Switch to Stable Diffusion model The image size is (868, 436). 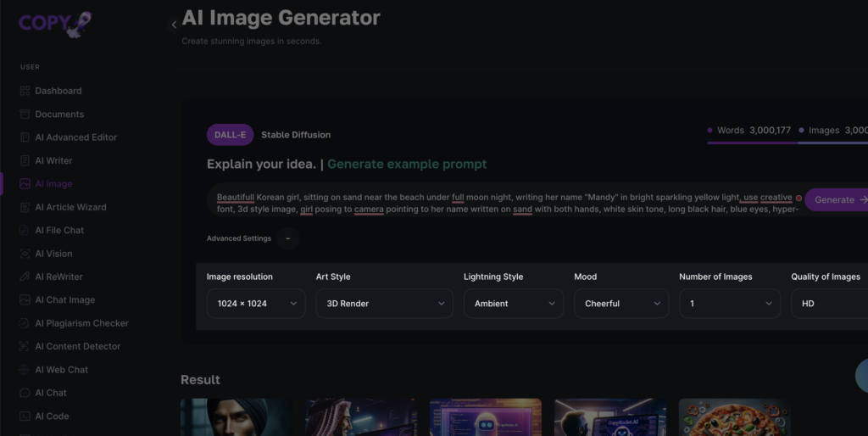coord(296,135)
